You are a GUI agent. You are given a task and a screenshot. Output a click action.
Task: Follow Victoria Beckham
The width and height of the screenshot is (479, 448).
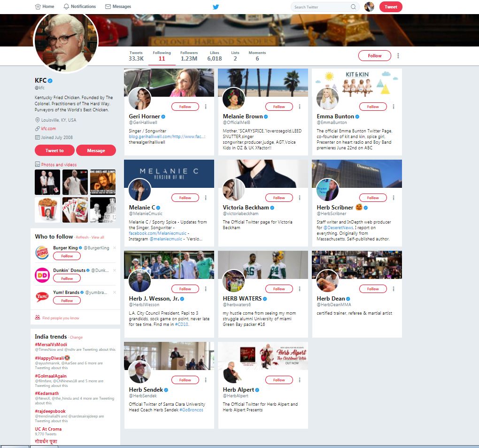click(279, 198)
